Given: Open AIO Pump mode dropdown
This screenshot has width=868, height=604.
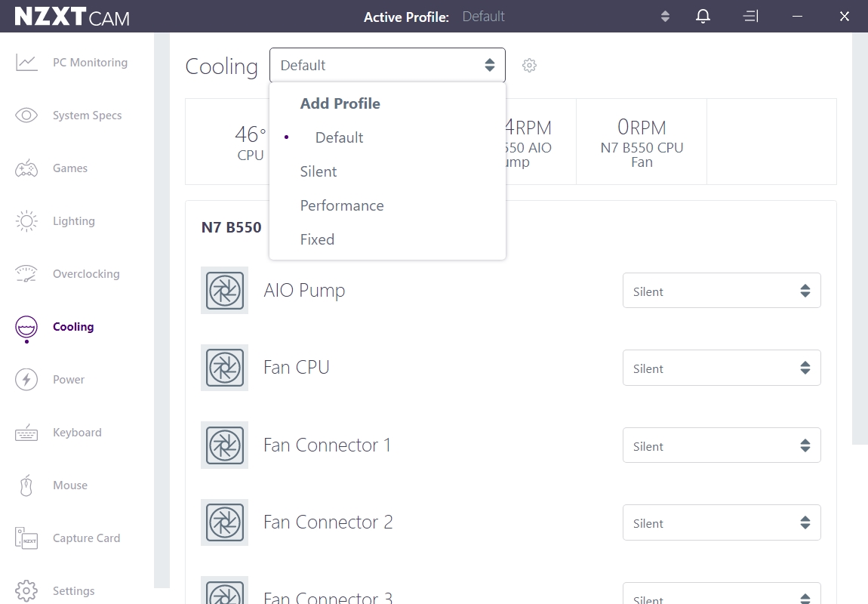Looking at the screenshot, I should pyautogui.click(x=722, y=291).
